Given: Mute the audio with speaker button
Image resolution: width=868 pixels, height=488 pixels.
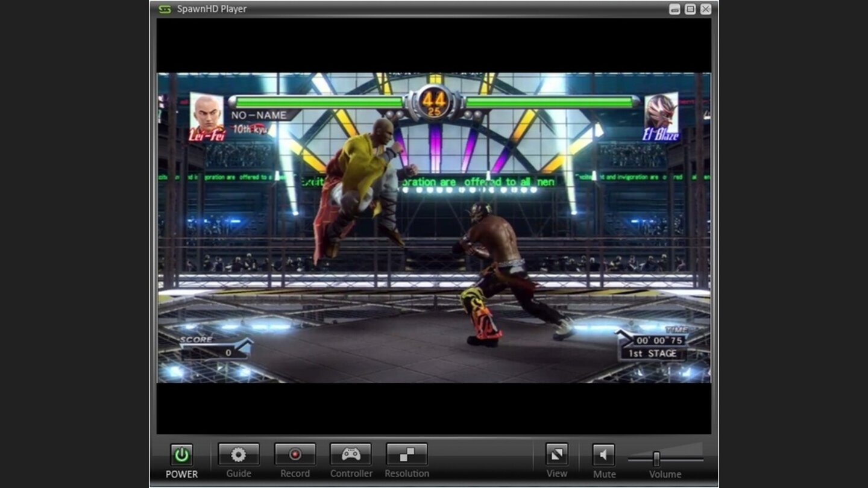Looking at the screenshot, I should point(603,454).
